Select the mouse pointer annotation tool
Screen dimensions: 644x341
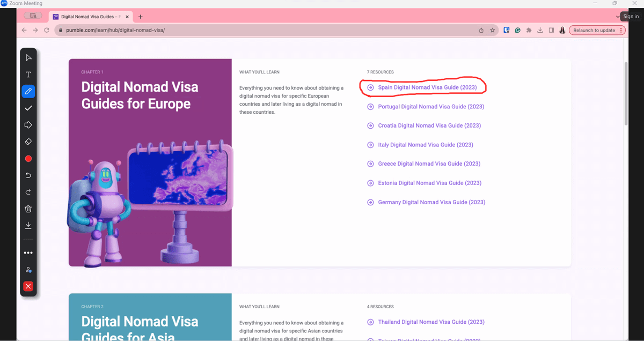[x=28, y=58]
